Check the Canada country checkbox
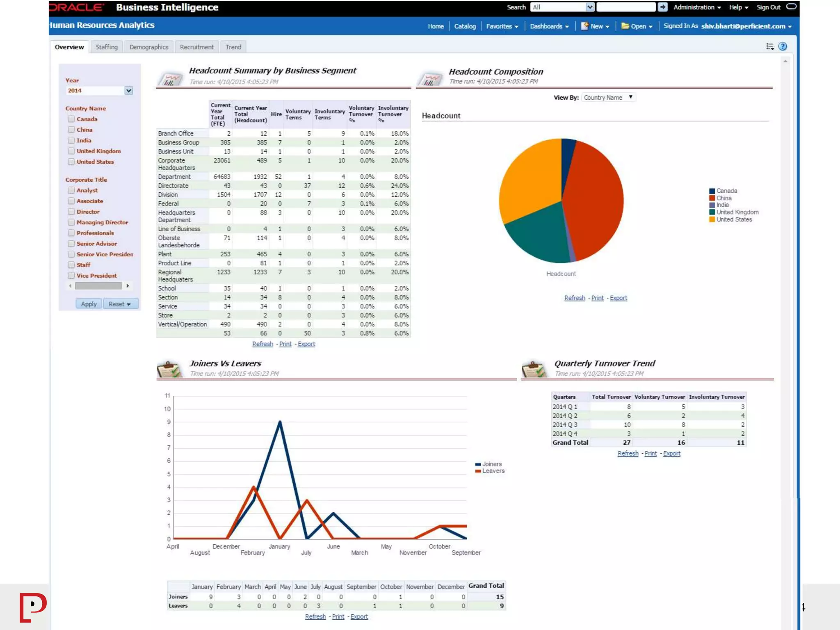840x630 pixels. tap(71, 119)
